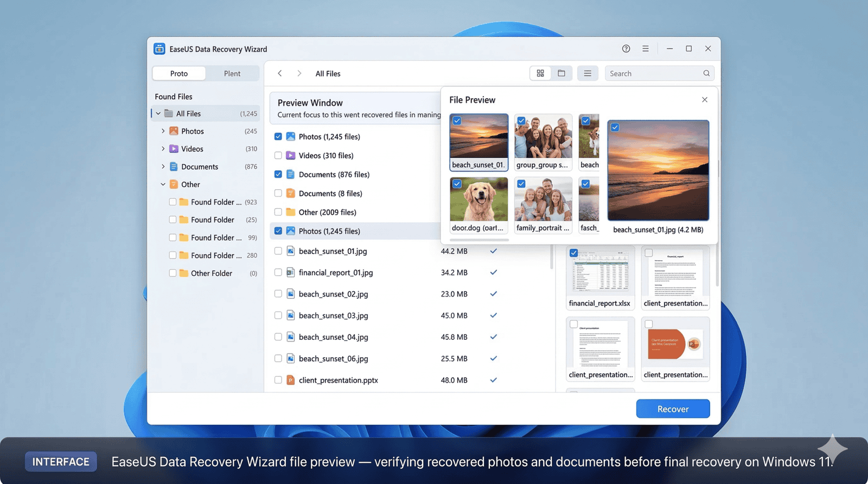Viewport: 868px width, 484px height.
Task: Switch to folder view icon
Action: pyautogui.click(x=561, y=73)
